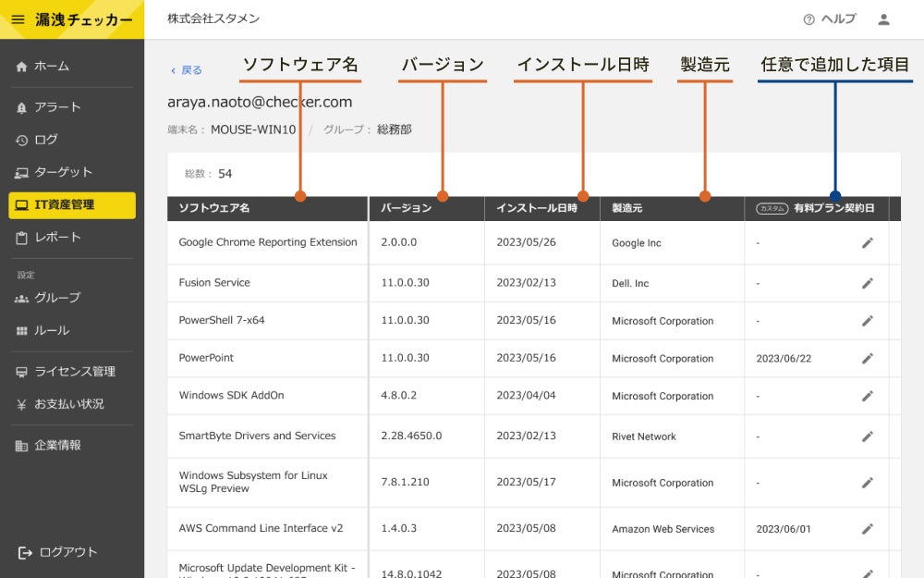Click version 2.28.4650.0 cell

411,436
